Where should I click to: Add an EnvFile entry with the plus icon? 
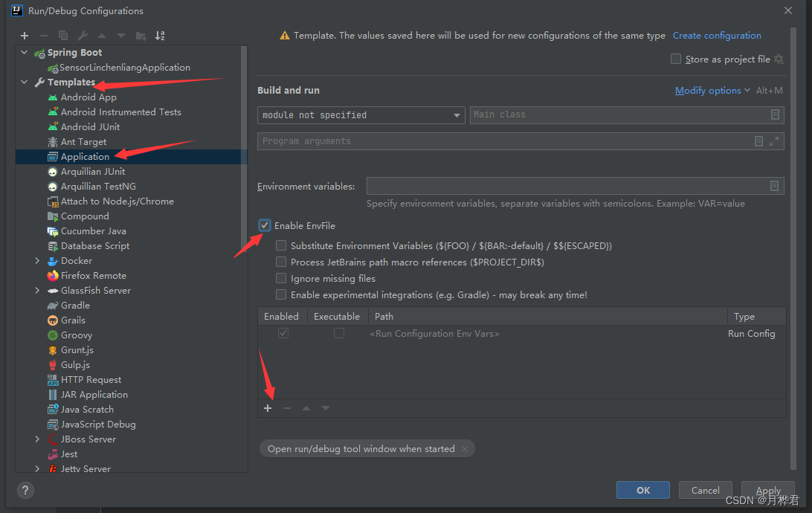pos(268,408)
